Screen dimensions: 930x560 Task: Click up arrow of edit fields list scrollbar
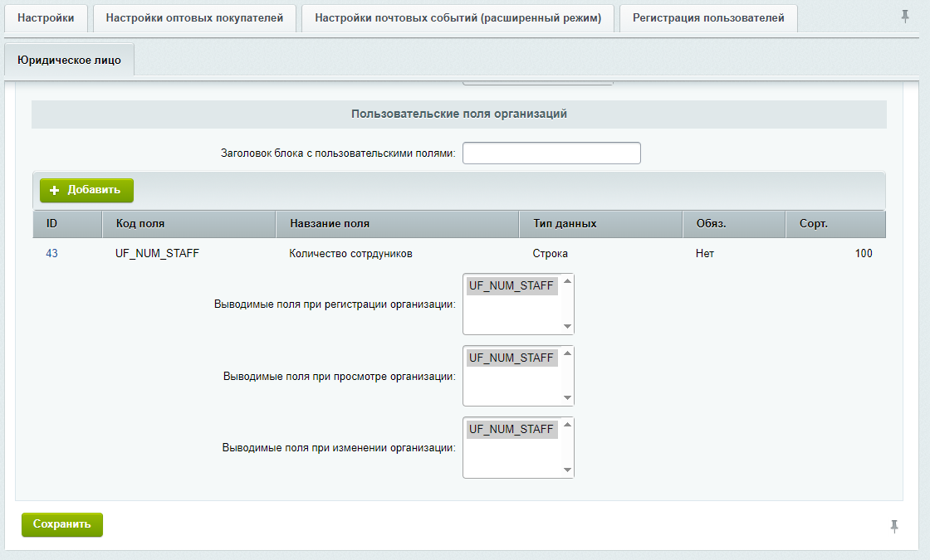tap(567, 424)
